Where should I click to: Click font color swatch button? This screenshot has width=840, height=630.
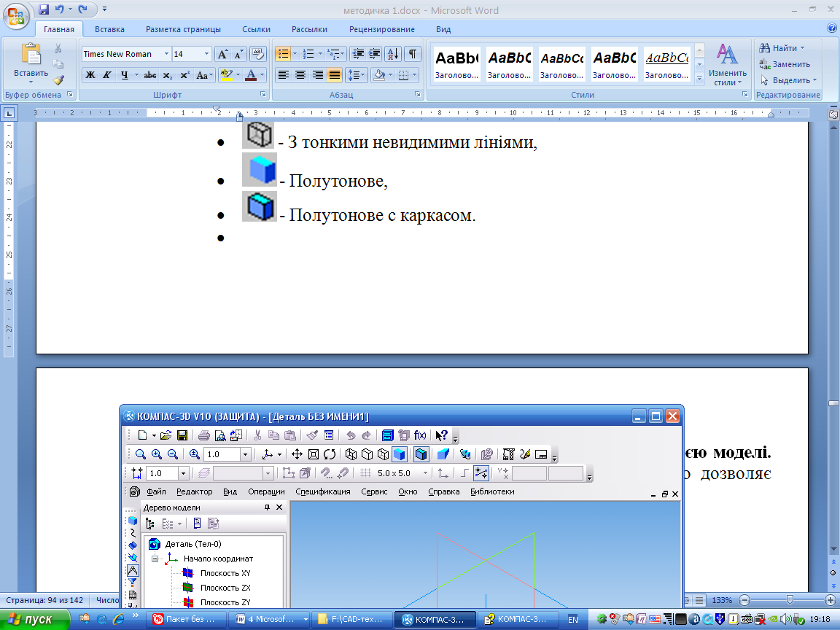point(251,75)
